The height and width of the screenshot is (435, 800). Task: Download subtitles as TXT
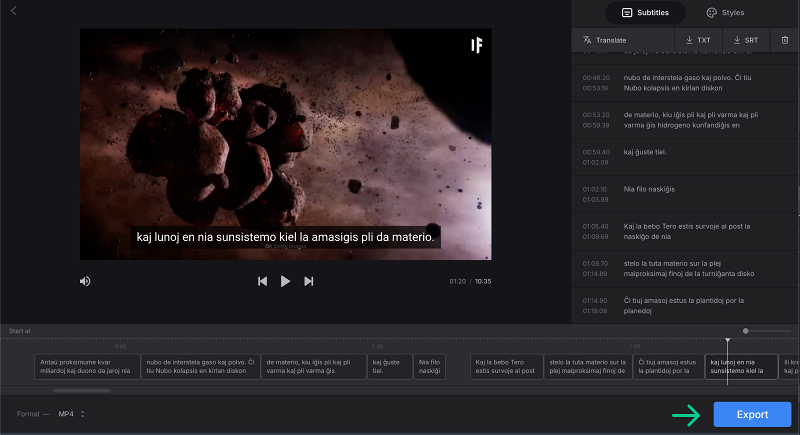[x=698, y=40]
